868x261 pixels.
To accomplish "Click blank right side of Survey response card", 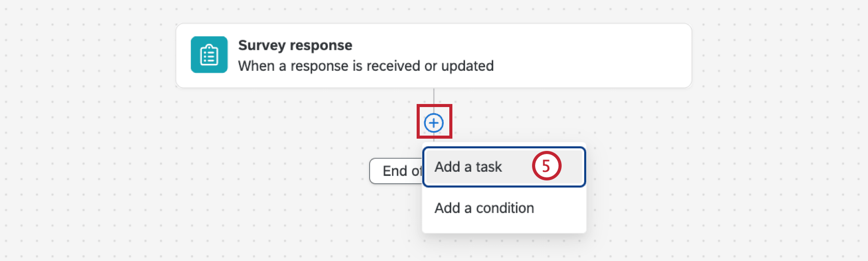I will point(613,55).
